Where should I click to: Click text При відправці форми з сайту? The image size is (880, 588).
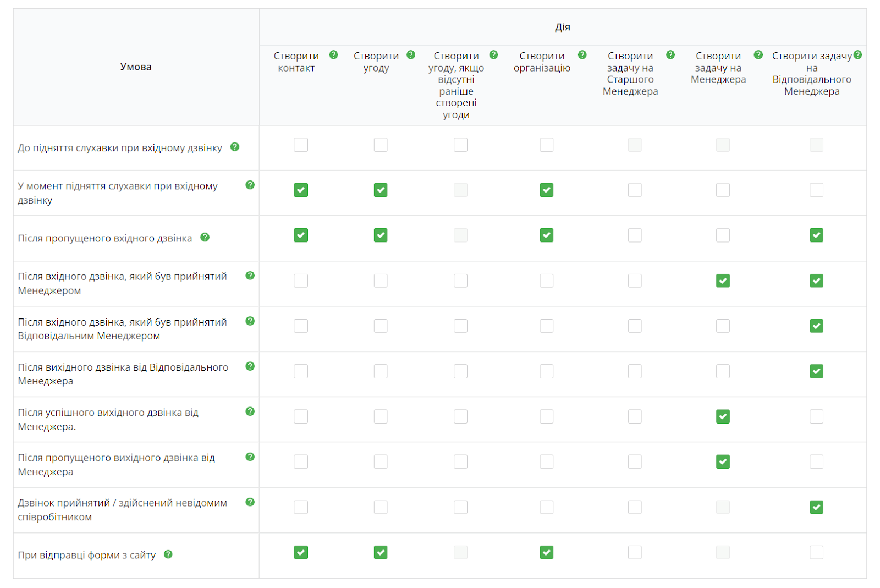[x=87, y=556]
